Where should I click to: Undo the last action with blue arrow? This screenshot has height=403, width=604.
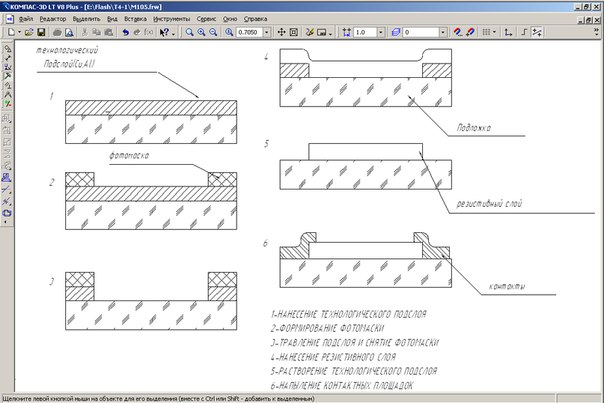click(x=125, y=32)
